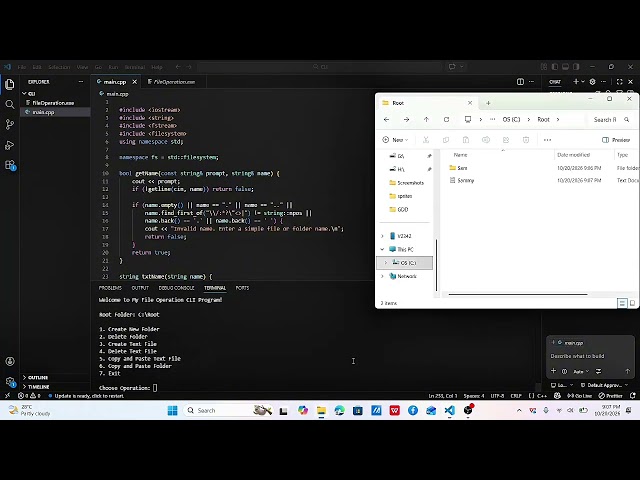Sort by the Date modified column header
The width and height of the screenshot is (640, 480).
pos(573,155)
